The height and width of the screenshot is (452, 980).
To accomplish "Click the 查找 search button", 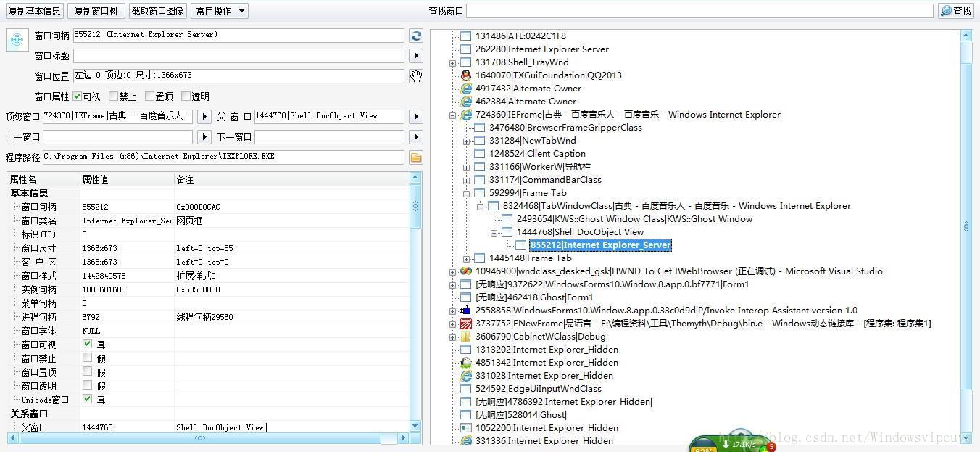I will (x=956, y=11).
